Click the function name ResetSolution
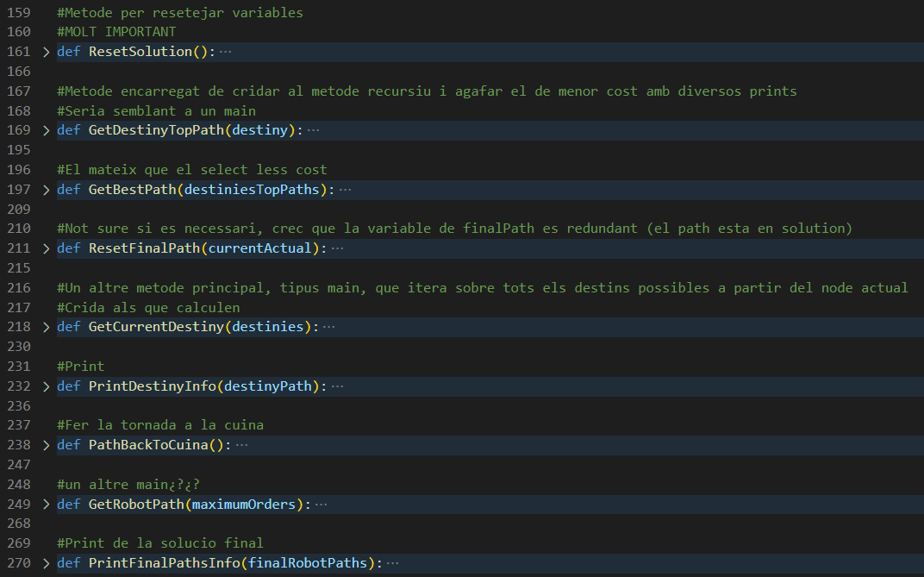The image size is (924, 577). (x=140, y=52)
